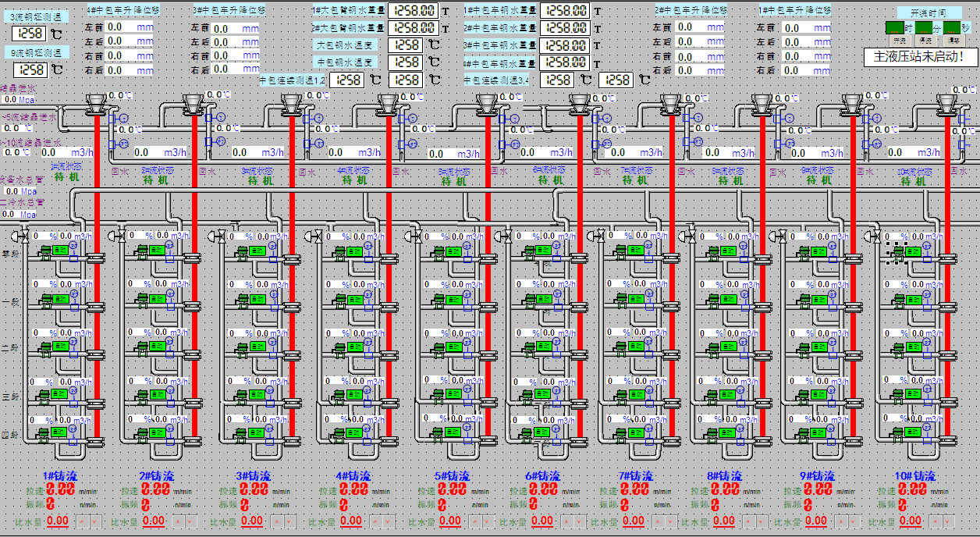The width and height of the screenshot is (980, 537).
Task: Click the 1#大包臂钢水重量 1258.00 readout
Action: (413, 10)
